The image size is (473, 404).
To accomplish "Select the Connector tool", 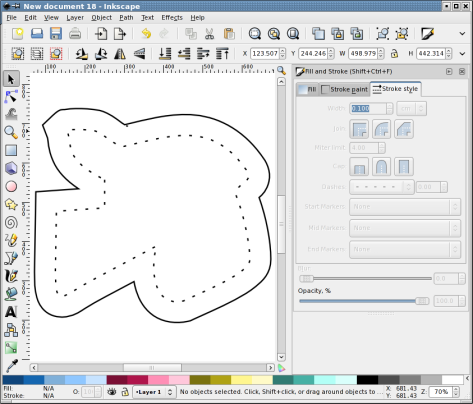I will pyautogui.click(x=11, y=330).
